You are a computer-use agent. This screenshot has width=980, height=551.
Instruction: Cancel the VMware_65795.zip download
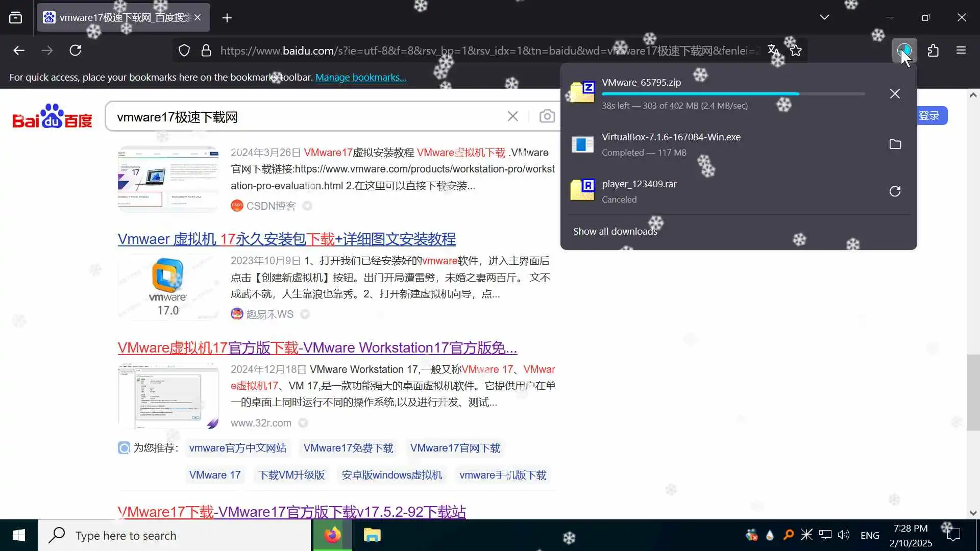point(895,94)
